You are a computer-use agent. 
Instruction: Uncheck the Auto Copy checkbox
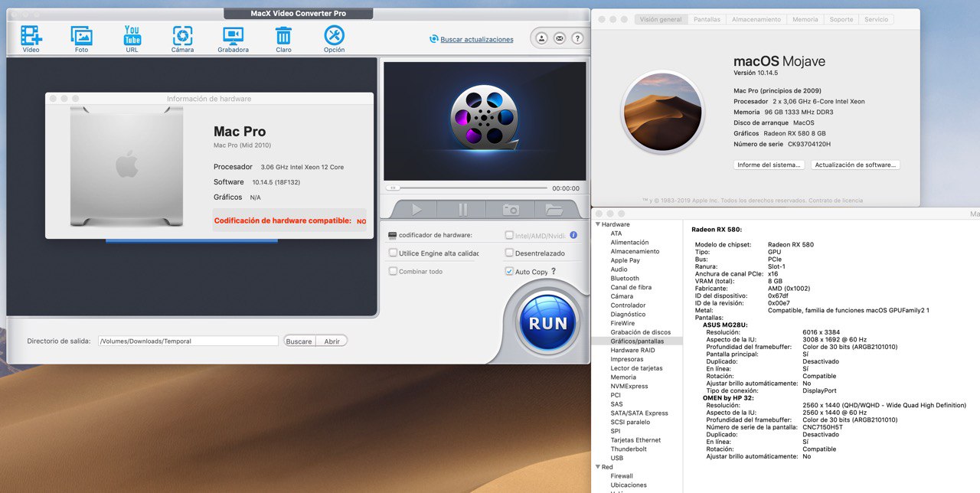[x=509, y=271]
